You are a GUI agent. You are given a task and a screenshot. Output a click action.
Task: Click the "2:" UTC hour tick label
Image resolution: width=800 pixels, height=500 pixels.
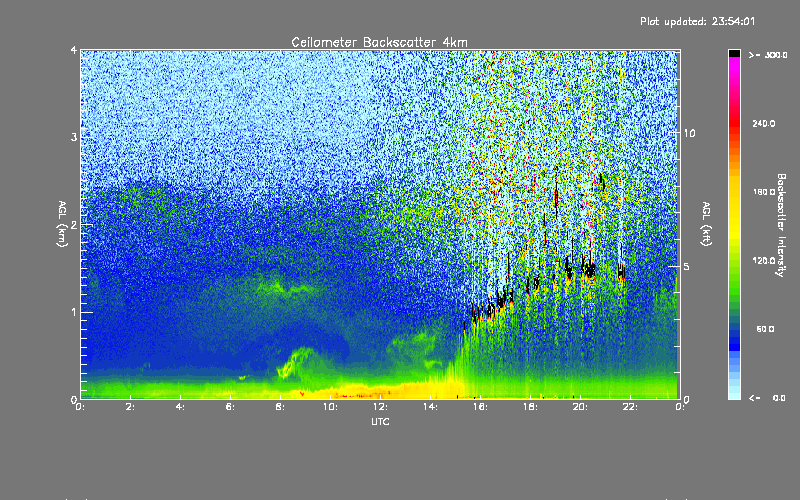click(x=131, y=407)
